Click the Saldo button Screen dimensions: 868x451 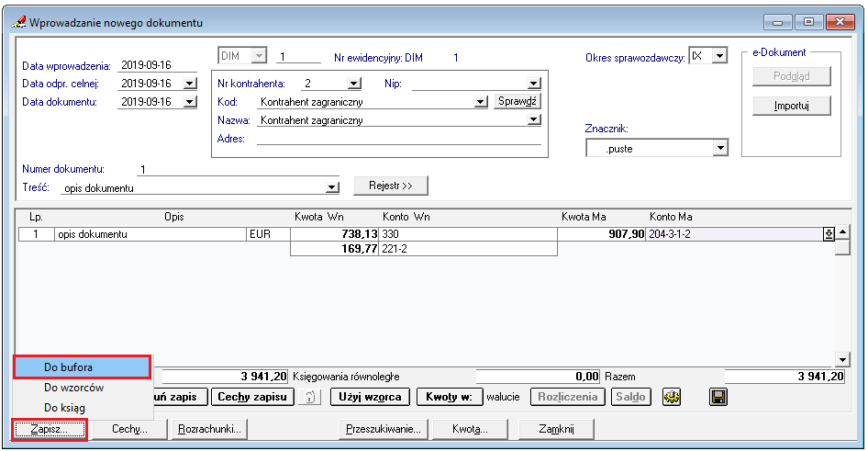(630, 397)
